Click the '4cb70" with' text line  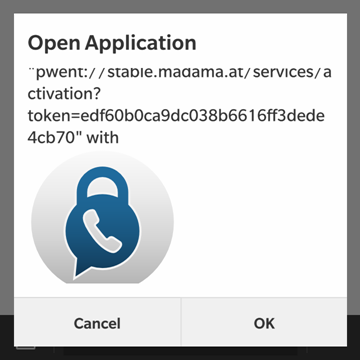point(73,137)
